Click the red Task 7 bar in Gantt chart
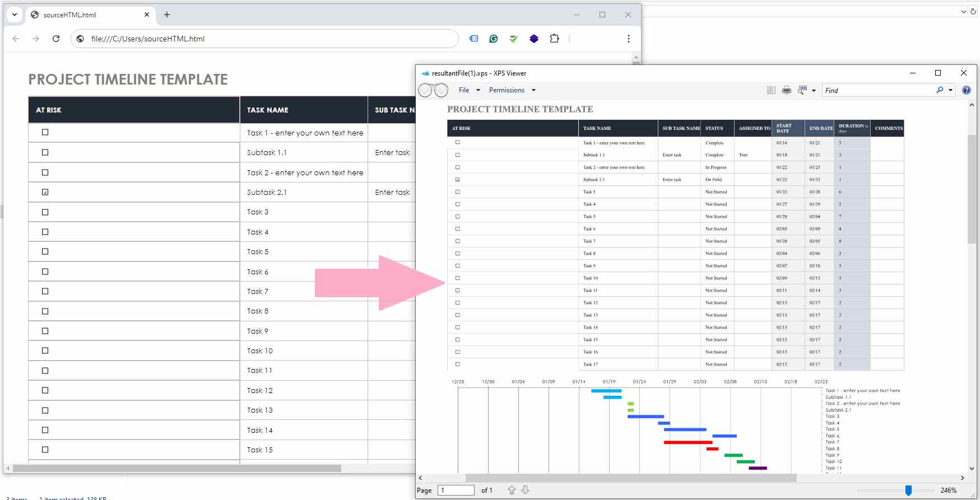Screen dimensions: 980x500 (688, 442)
